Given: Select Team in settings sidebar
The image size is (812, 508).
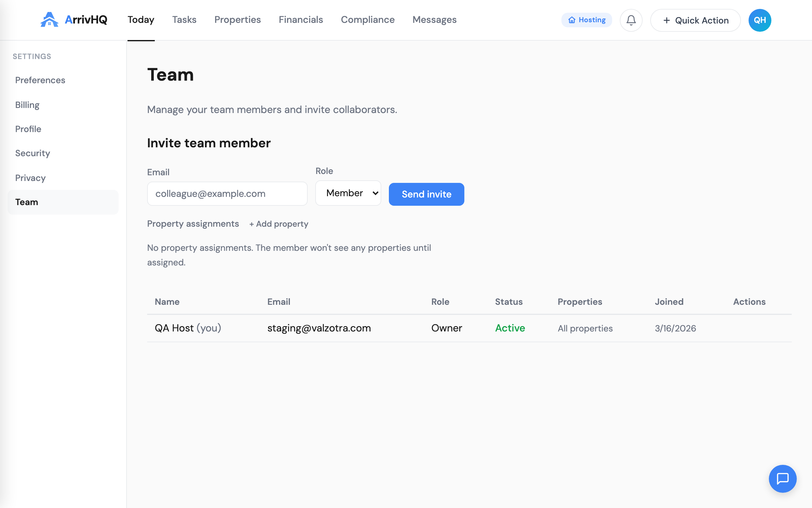Looking at the screenshot, I should (x=63, y=202).
